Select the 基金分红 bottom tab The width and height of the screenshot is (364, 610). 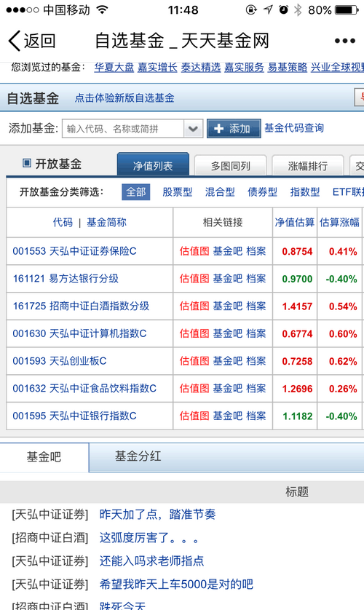pyautogui.click(x=138, y=456)
